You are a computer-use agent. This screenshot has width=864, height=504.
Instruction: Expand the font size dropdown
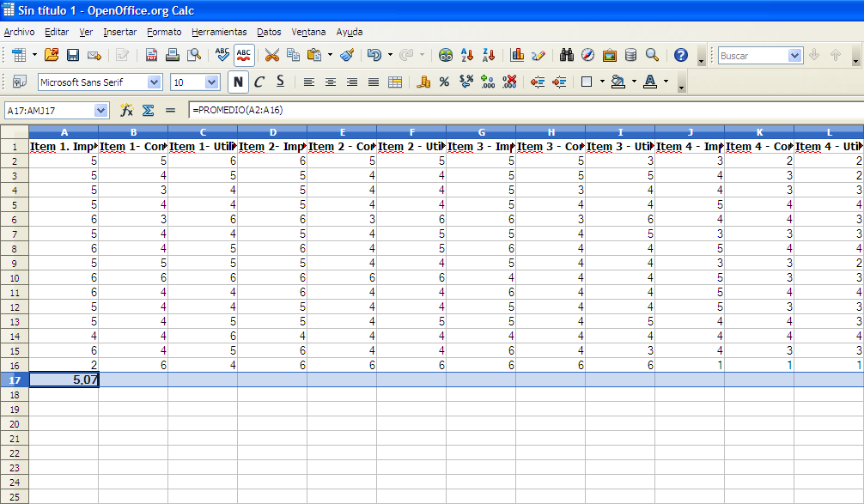212,82
